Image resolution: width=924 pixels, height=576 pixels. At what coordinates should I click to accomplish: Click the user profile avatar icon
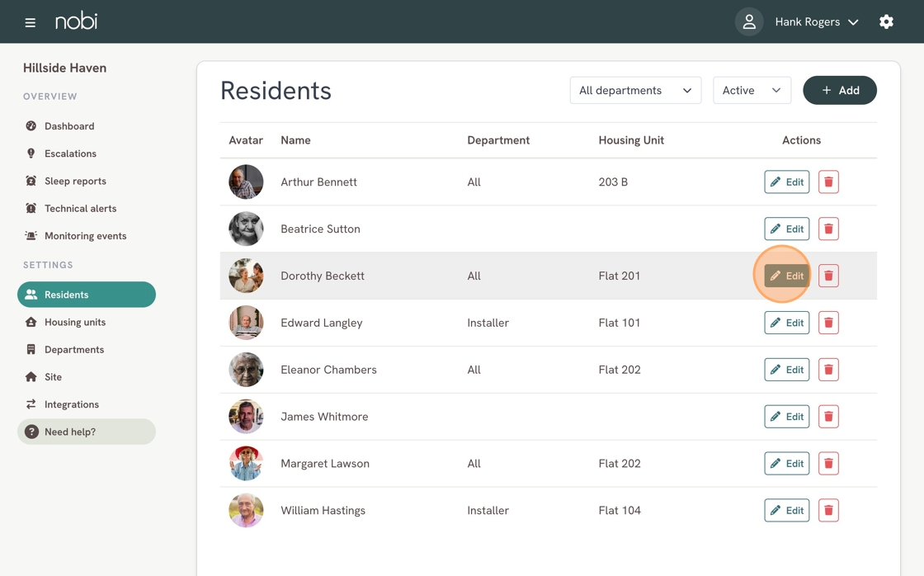pyautogui.click(x=748, y=22)
